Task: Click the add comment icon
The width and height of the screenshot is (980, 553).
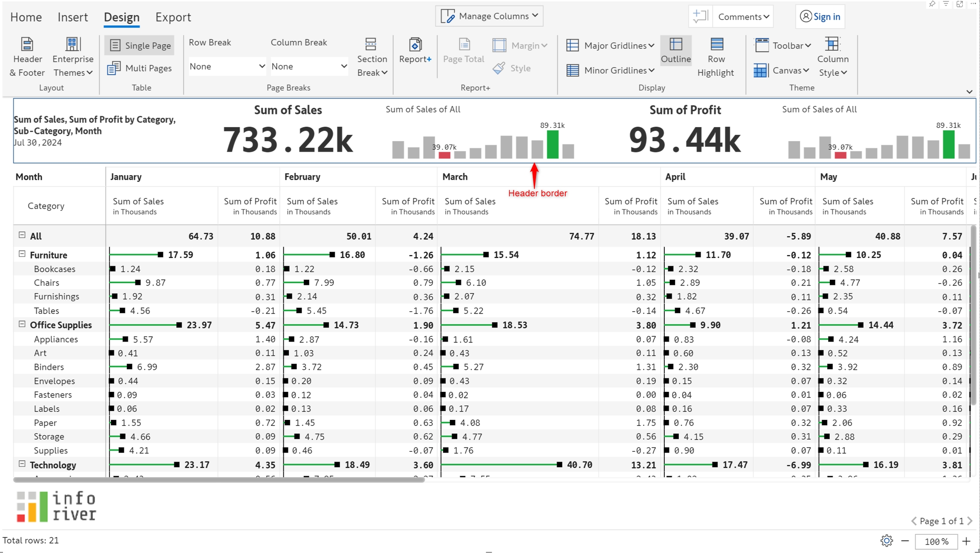Action: (700, 17)
